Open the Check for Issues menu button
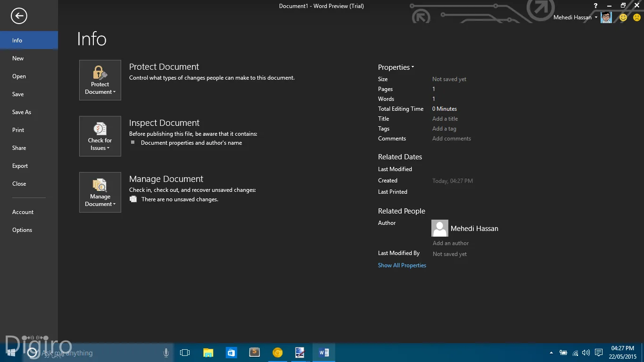Viewport: 644px width, 362px height. tap(100, 136)
